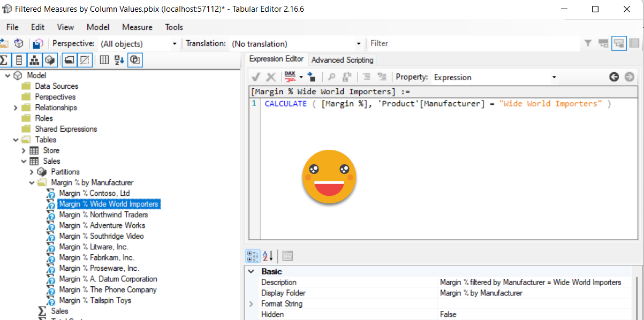The image size is (644, 320).
Task: Open the Property dropdown showing Expression
Action: pyautogui.click(x=554, y=78)
